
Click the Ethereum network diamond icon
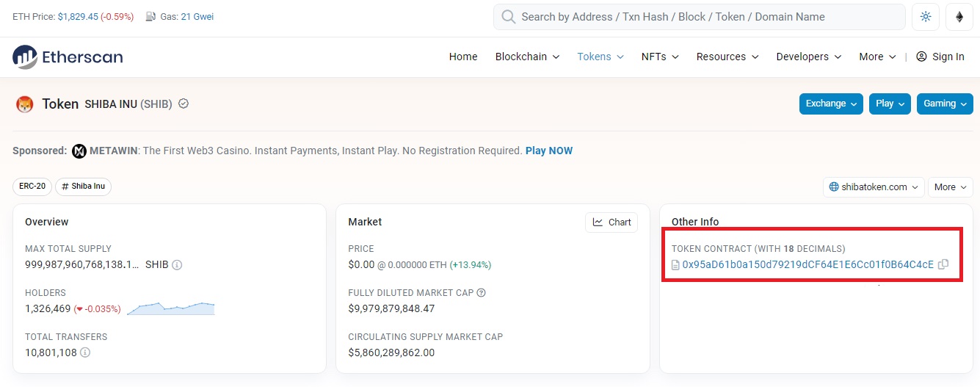tap(959, 17)
